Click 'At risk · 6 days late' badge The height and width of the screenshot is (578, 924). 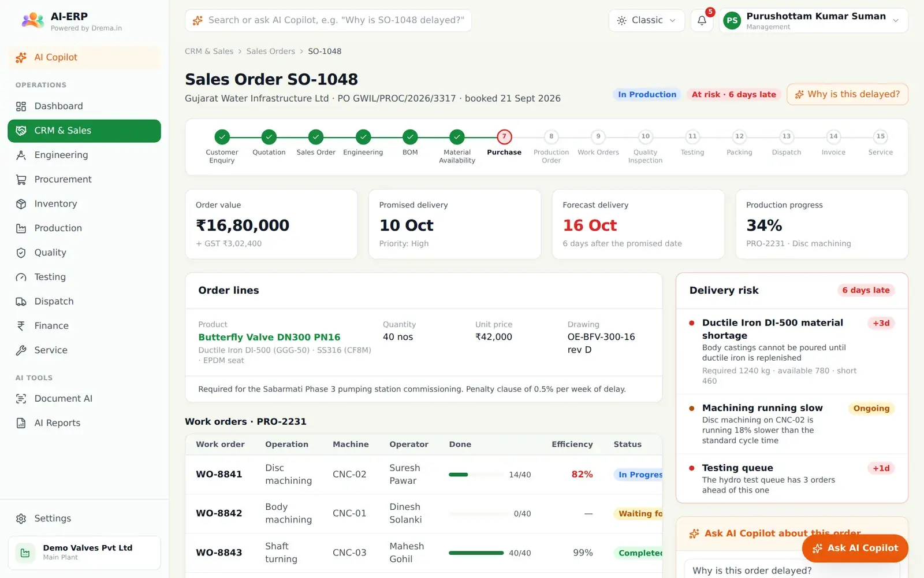(733, 94)
